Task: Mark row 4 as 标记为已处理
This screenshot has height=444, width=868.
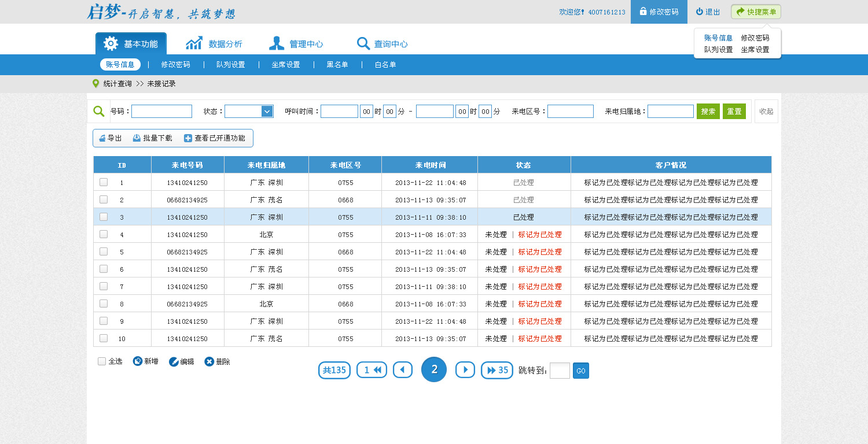Action: tap(540, 235)
